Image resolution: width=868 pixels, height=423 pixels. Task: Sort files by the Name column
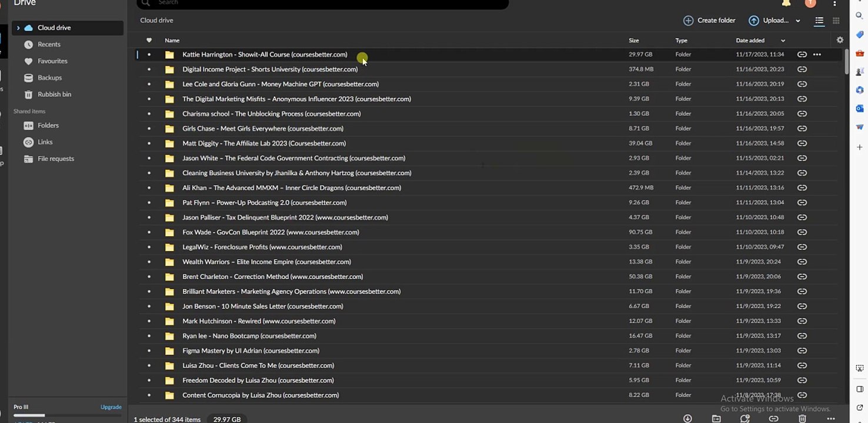click(172, 41)
